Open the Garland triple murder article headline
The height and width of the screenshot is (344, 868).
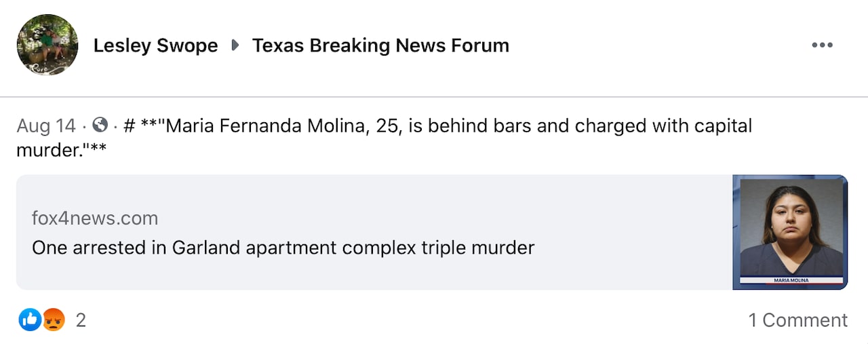(x=283, y=248)
